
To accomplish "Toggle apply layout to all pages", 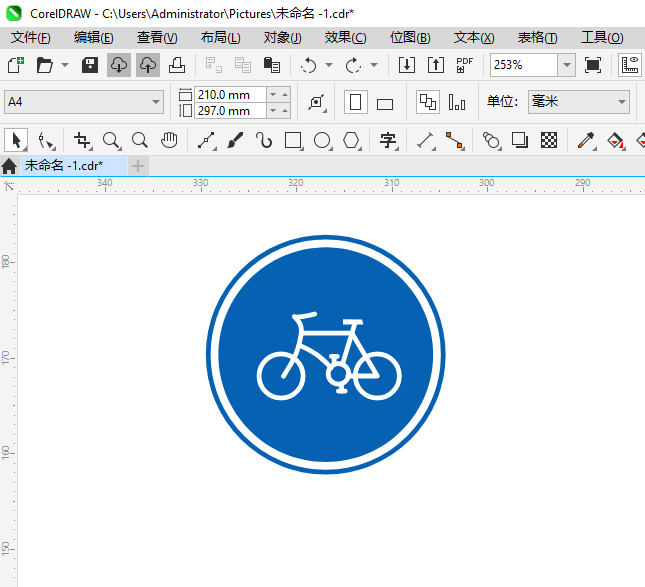I will click(x=428, y=102).
